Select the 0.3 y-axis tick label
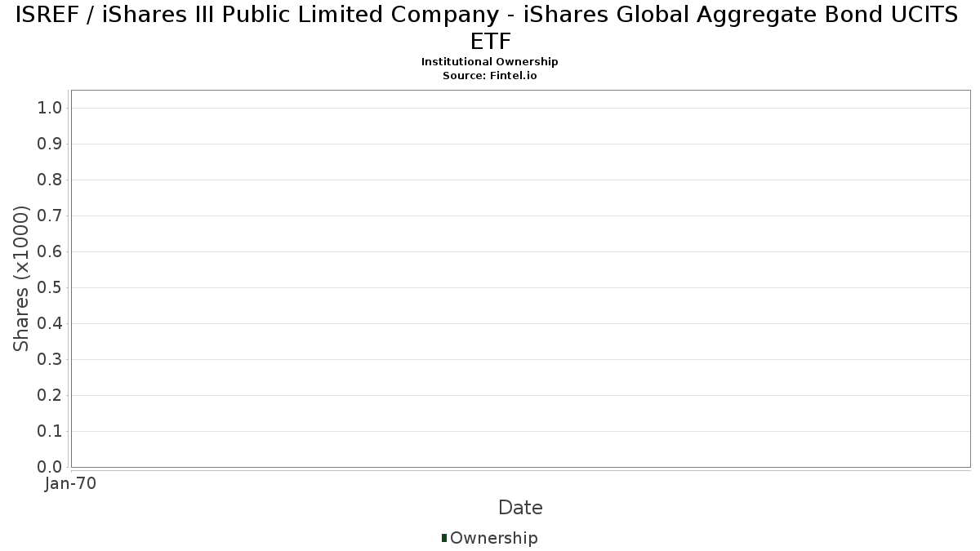Image resolution: width=980 pixels, height=551 pixels. click(x=51, y=360)
